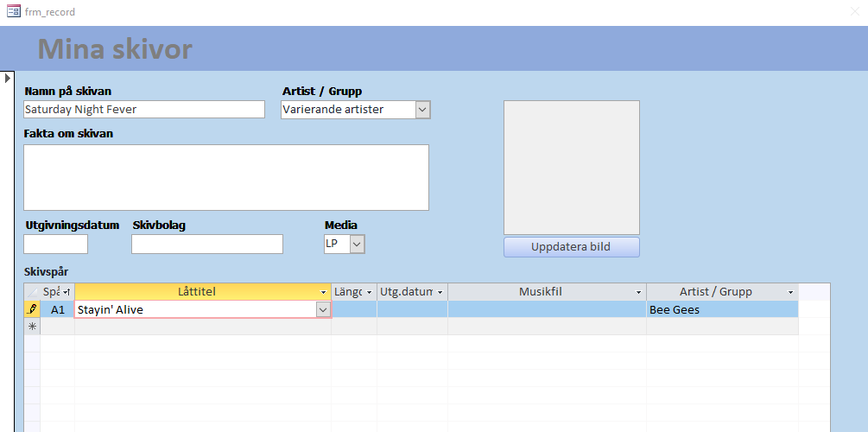Close the frm_record form window
This screenshot has width=868, height=432.
pos(855,11)
